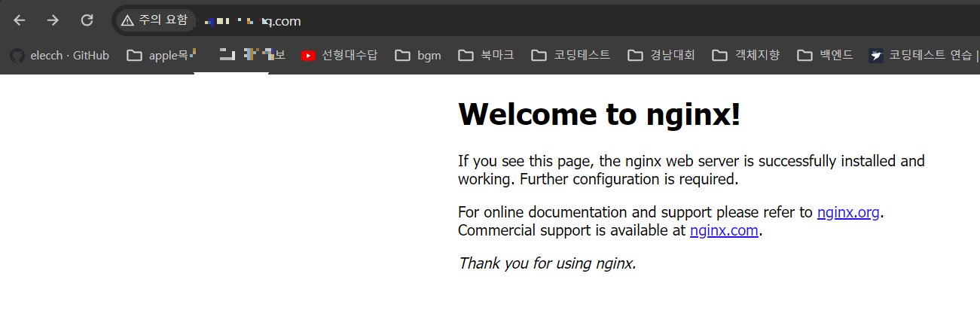Click the warning triangle icon in address bar
The image size is (980, 313).
[x=127, y=20]
